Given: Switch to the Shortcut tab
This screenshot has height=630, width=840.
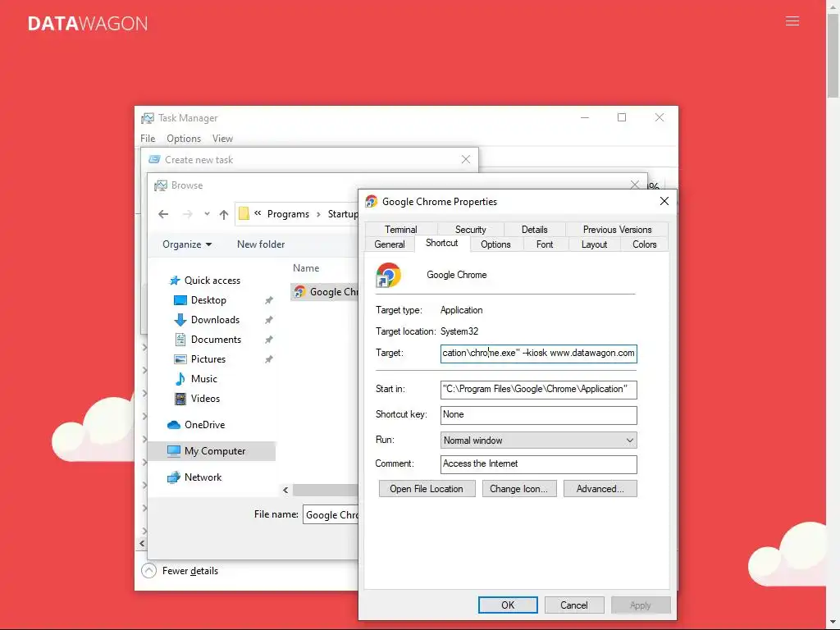Looking at the screenshot, I should pyautogui.click(x=442, y=243).
